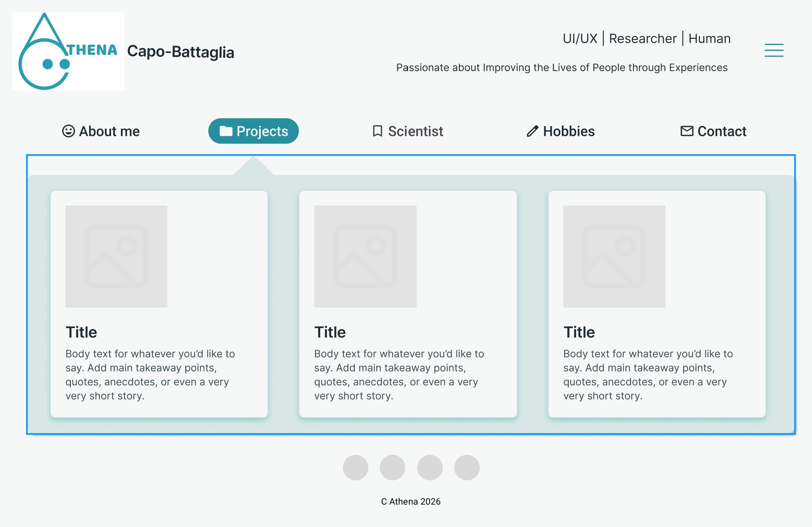Screen dimensions: 812x527
Task: Click the Capo-Battaglia name heading
Action: tap(181, 52)
